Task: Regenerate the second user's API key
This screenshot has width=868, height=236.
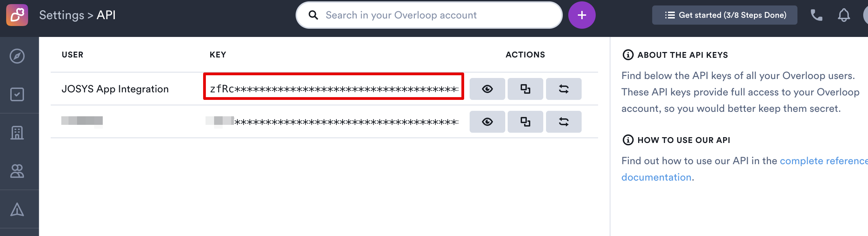Action: pos(563,122)
